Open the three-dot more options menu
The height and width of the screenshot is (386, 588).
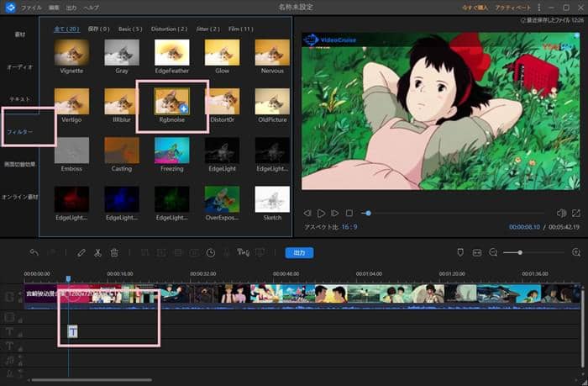coord(539,7)
